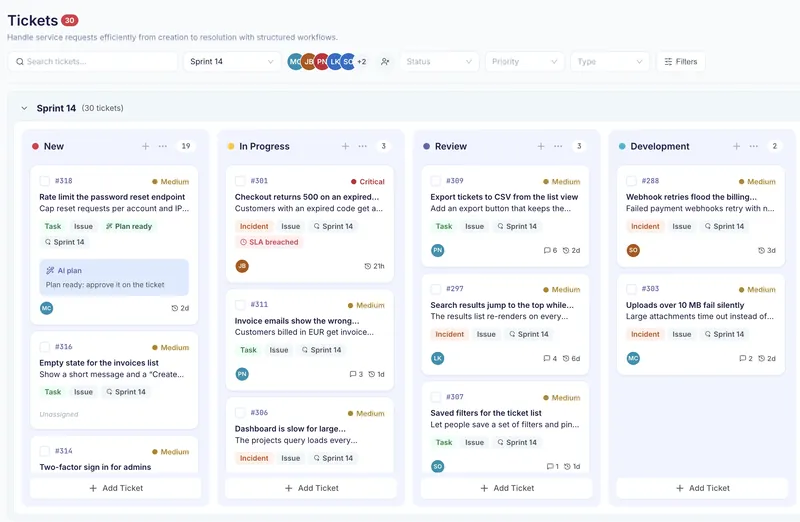Click the MC assignee avatar on ticket #303

click(633, 358)
